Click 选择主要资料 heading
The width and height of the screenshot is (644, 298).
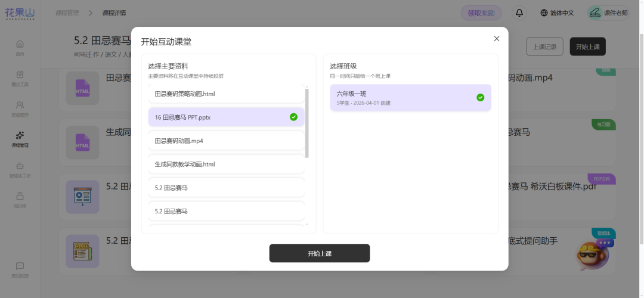tap(168, 66)
